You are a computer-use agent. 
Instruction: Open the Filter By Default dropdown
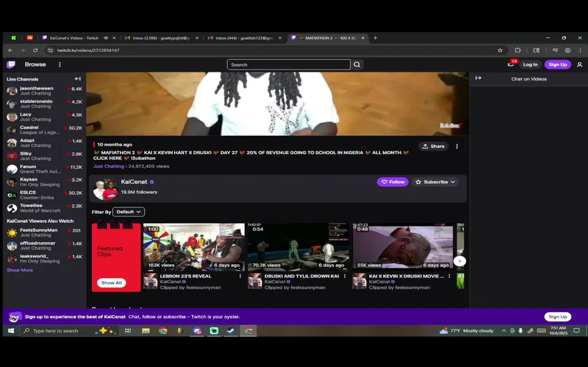(x=128, y=212)
